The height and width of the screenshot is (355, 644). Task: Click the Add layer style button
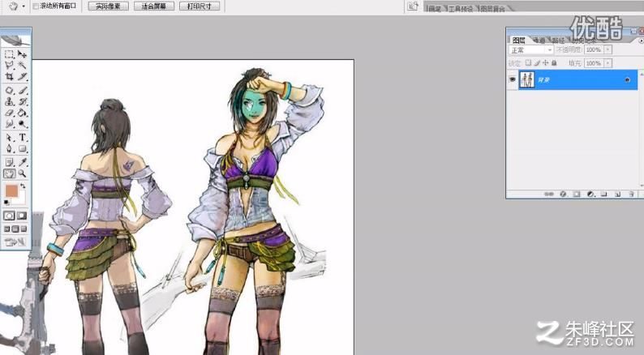click(563, 195)
